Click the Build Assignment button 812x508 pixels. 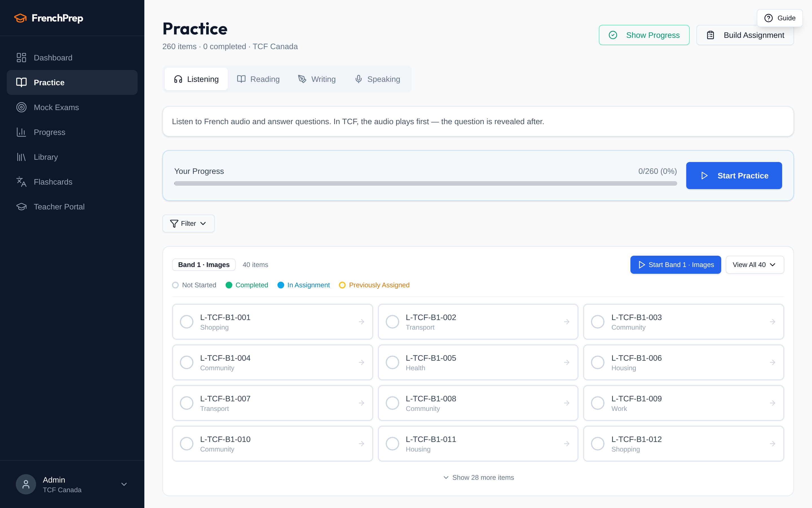[745, 35]
